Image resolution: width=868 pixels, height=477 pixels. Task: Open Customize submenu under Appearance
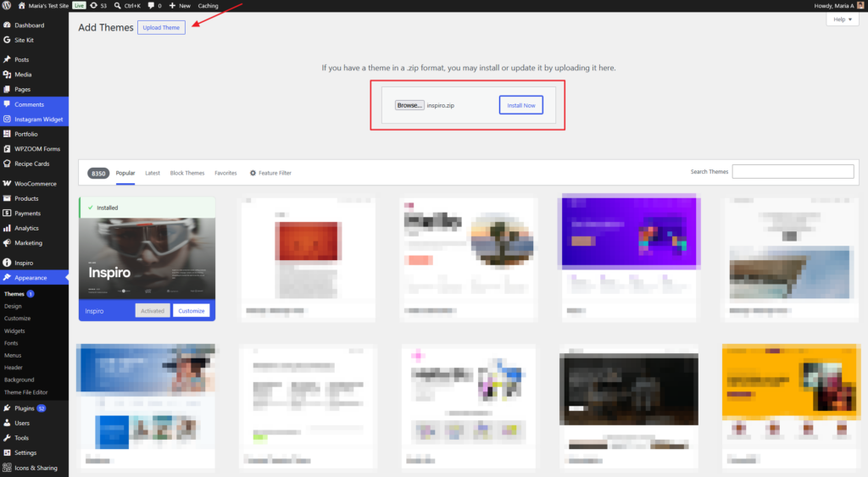tap(17, 319)
